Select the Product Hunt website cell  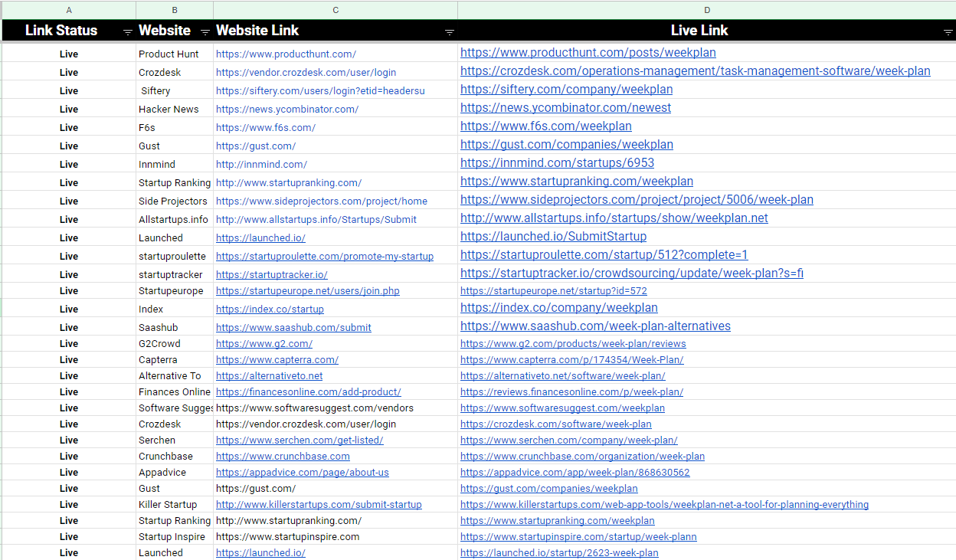coord(175,54)
